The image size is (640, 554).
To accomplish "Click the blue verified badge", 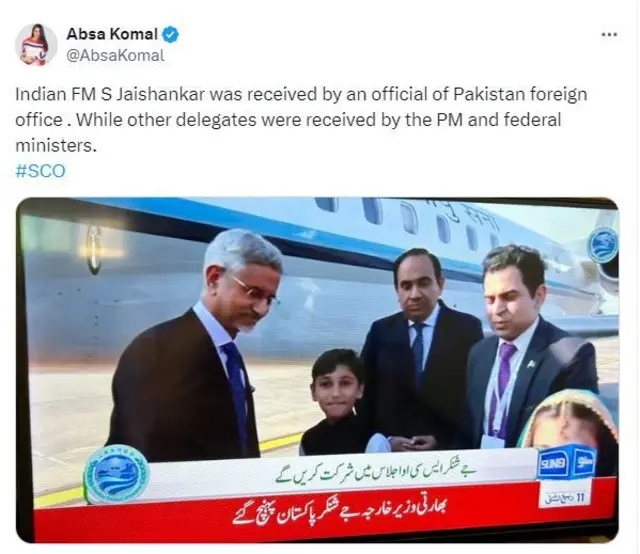I will point(171,34).
